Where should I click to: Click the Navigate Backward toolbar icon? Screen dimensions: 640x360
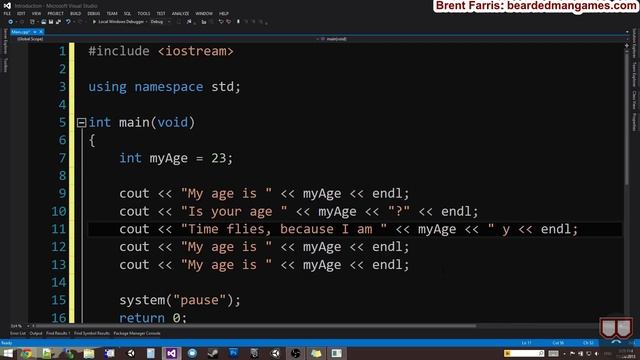point(11,22)
